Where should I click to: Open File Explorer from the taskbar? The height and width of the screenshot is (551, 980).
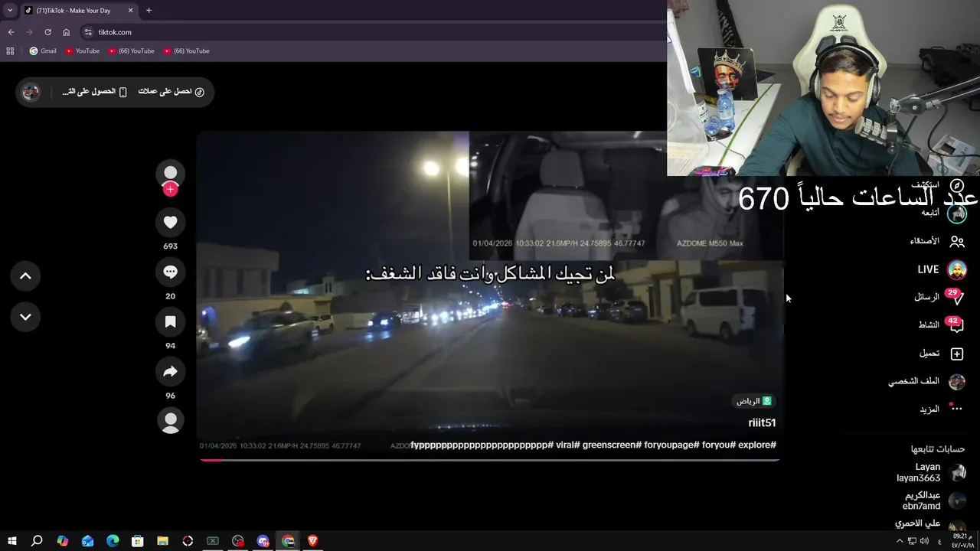[x=162, y=541]
